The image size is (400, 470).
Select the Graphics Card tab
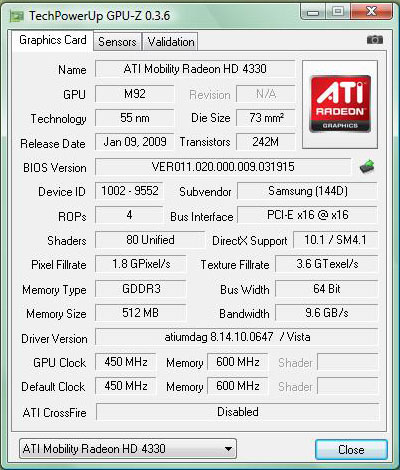click(x=52, y=40)
